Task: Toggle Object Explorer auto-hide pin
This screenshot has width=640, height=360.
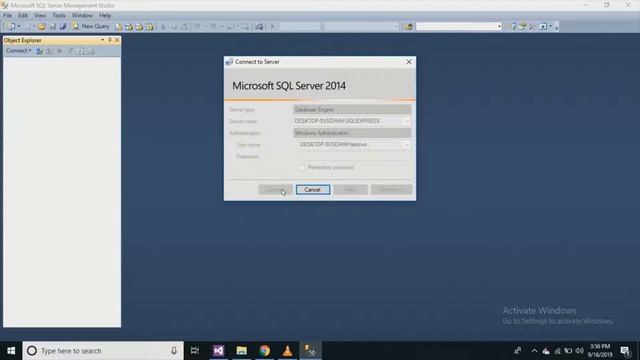Action: pos(110,40)
